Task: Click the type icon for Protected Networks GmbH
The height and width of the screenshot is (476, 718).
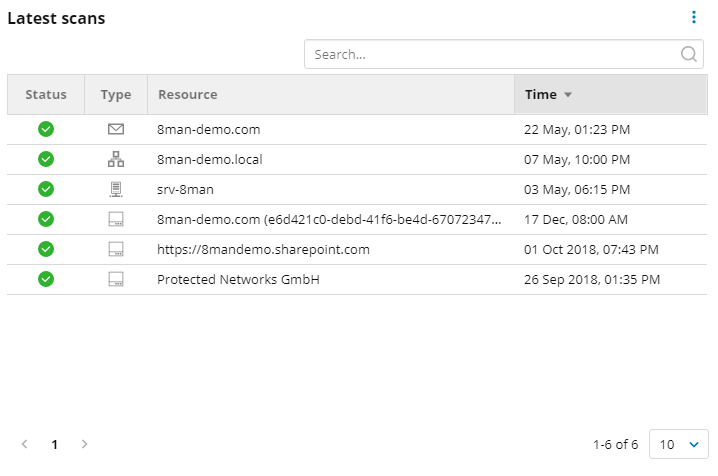Action: pos(116,279)
